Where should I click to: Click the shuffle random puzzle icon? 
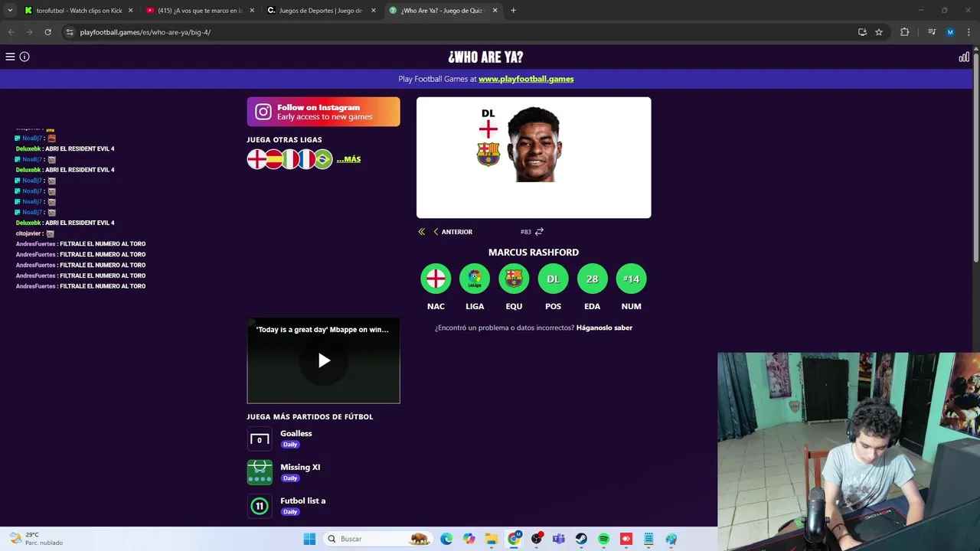[x=539, y=232]
